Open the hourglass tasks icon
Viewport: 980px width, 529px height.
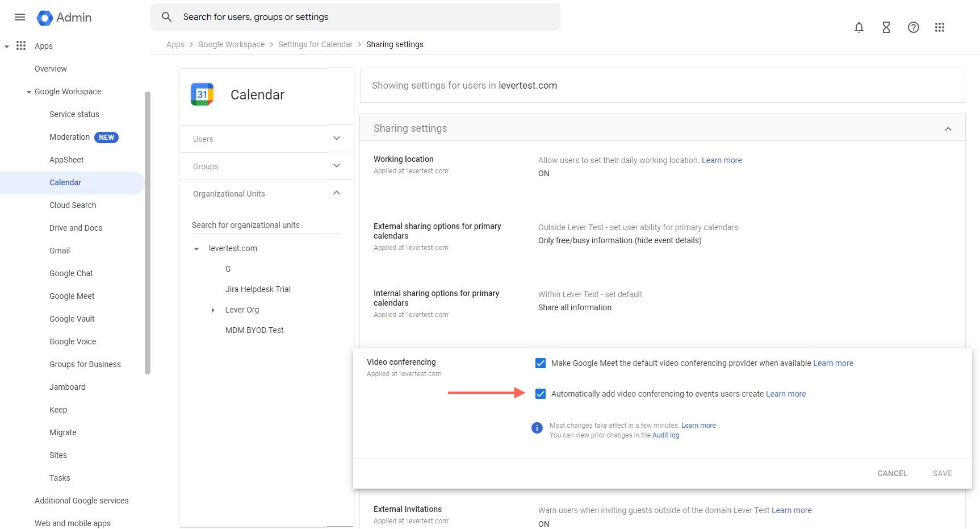886,27
